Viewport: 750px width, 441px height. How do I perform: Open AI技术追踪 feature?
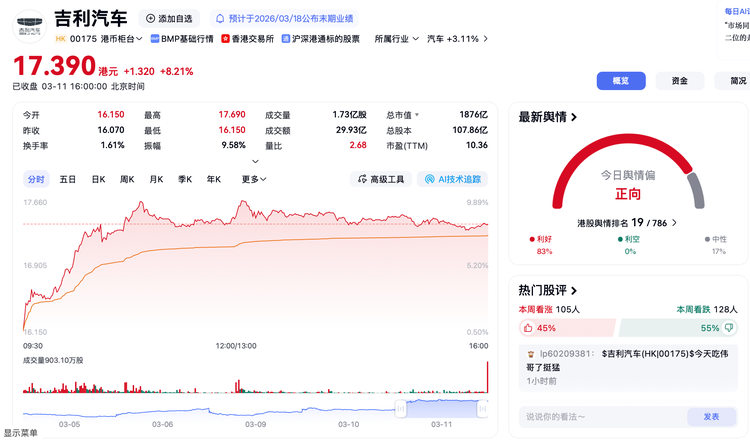447,179
